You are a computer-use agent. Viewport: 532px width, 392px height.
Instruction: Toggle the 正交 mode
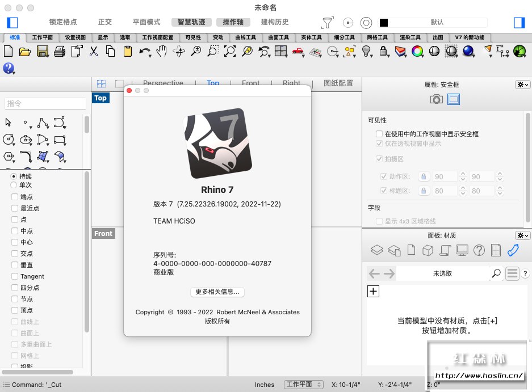tap(105, 22)
